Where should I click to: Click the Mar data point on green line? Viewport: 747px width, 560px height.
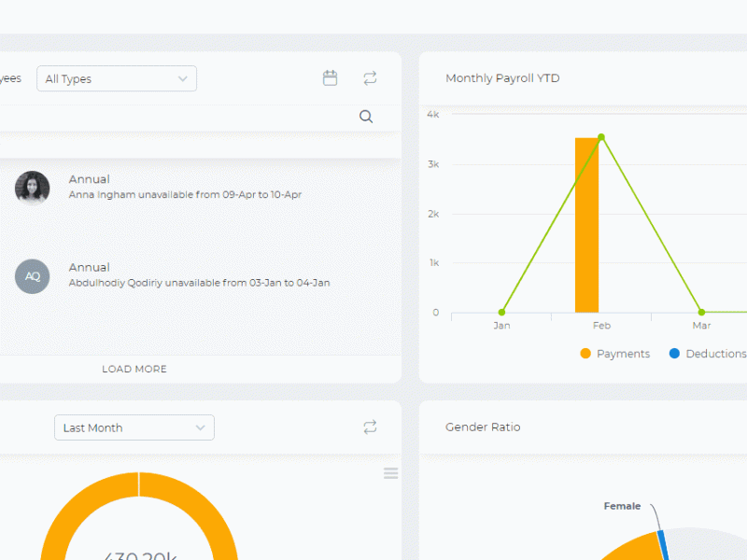tap(701, 313)
